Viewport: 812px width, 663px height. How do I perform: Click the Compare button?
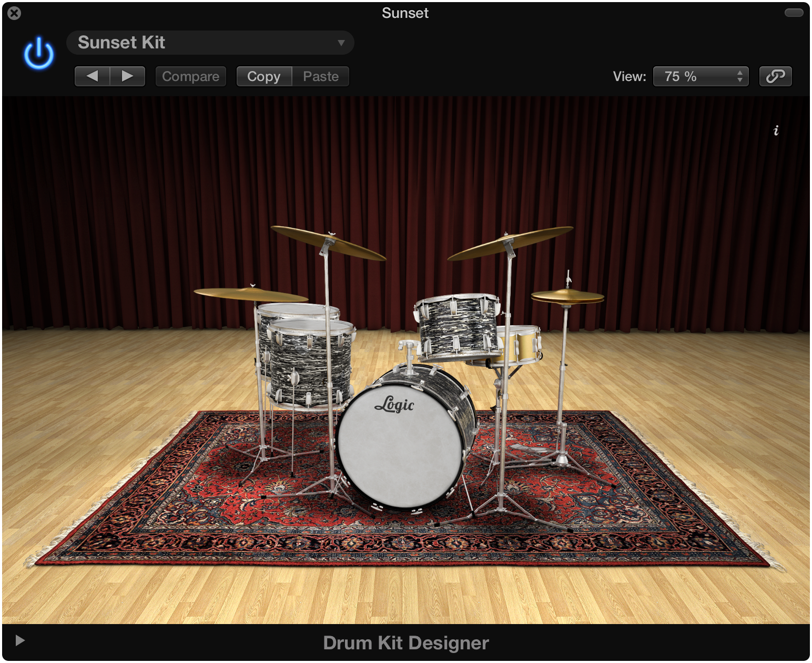click(190, 76)
